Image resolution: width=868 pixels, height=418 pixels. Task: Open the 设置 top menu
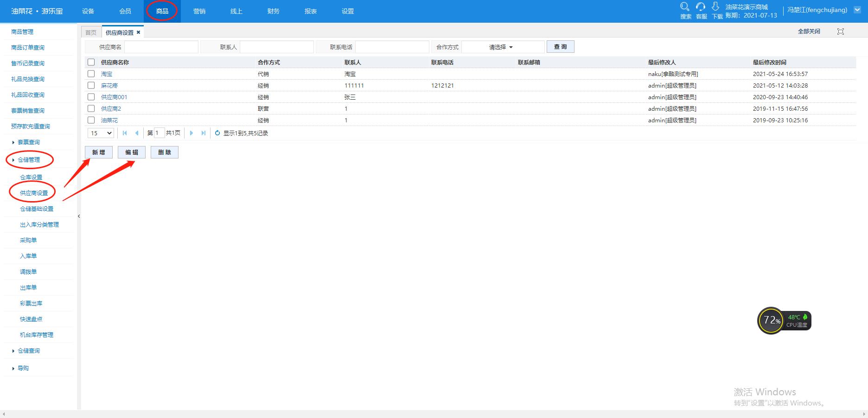(x=348, y=11)
